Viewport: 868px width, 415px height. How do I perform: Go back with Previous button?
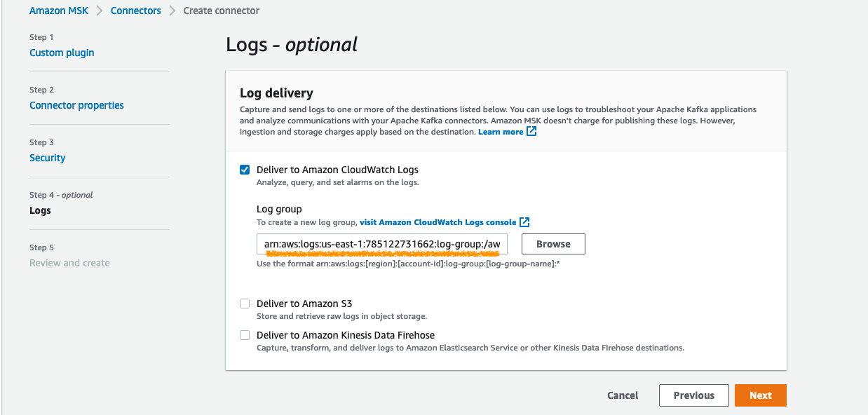coord(694,395)
